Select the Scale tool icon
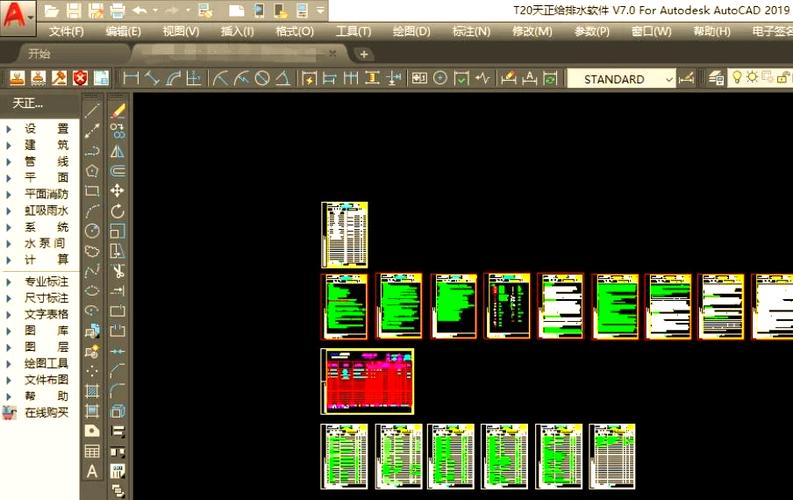The height and width of the screenshot is (500, 793). pyautogui.click(x=117, y=231)
